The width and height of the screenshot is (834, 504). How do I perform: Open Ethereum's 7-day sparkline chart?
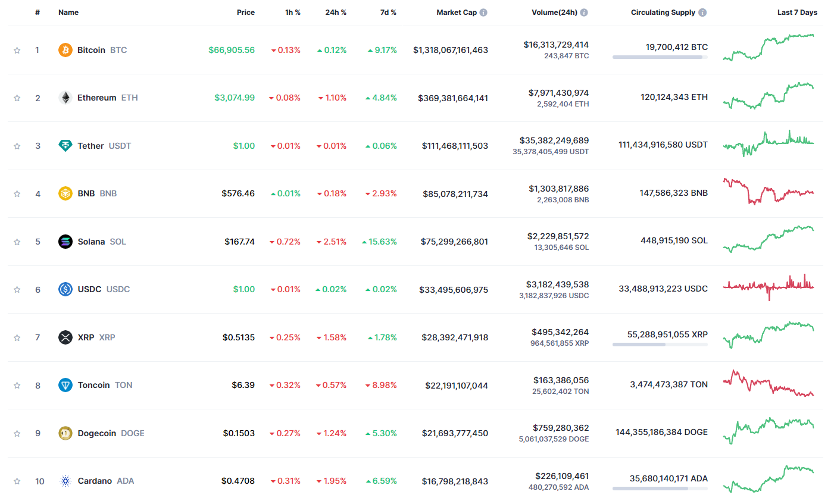769,96
